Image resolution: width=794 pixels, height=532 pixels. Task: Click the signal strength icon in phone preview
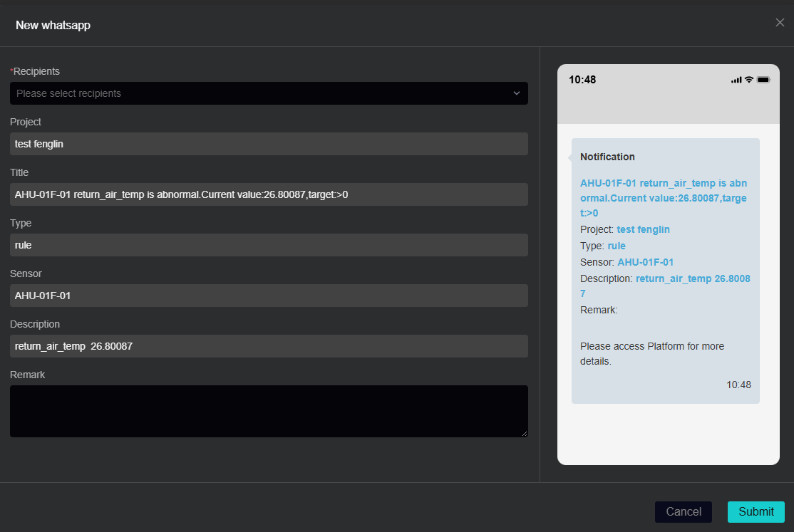click(736, 80)
